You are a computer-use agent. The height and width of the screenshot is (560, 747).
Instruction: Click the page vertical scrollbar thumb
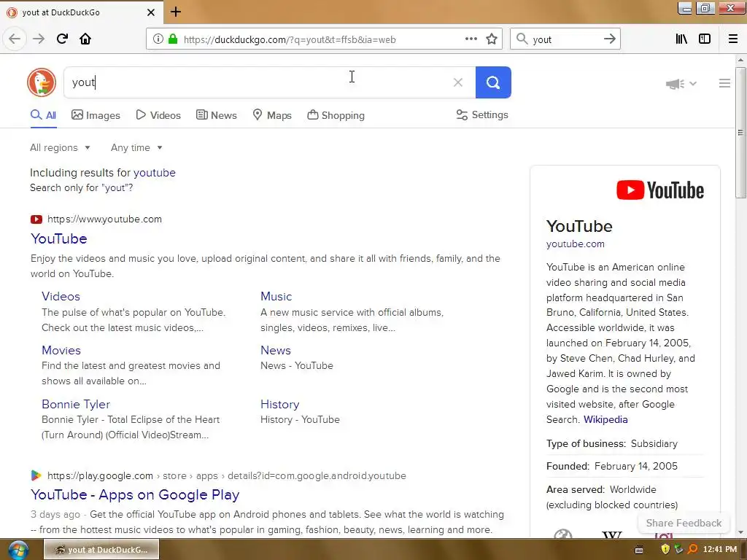click(x=740, y=133)
